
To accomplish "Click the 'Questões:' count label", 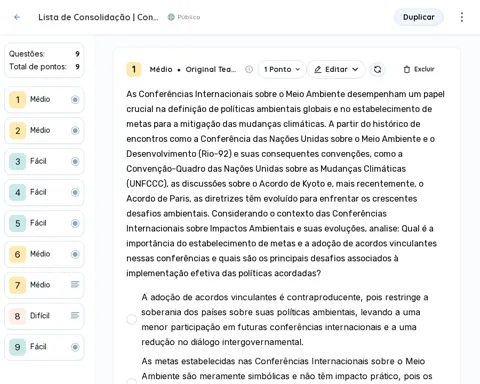I will (x=27, y=54).
